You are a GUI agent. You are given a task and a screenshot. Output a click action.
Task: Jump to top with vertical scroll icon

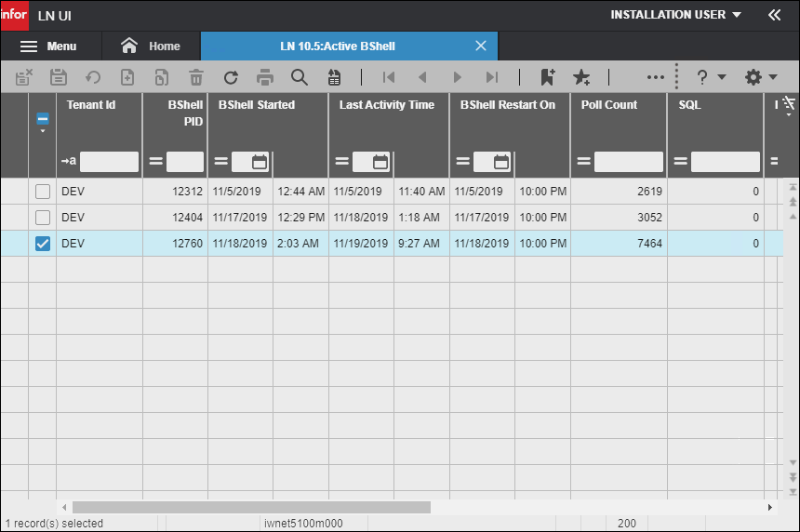[x=793, y=187]
